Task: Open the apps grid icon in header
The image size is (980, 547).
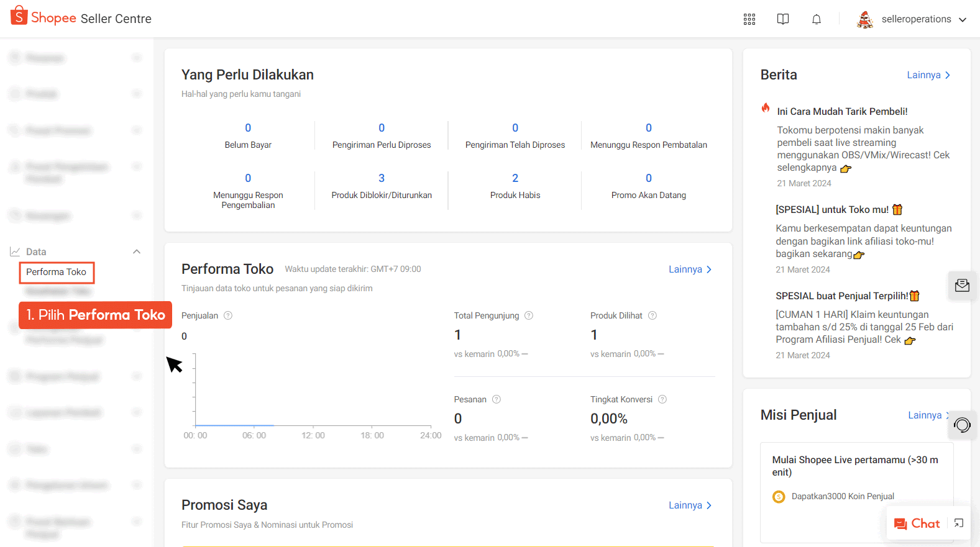Action: click(749, 19)
